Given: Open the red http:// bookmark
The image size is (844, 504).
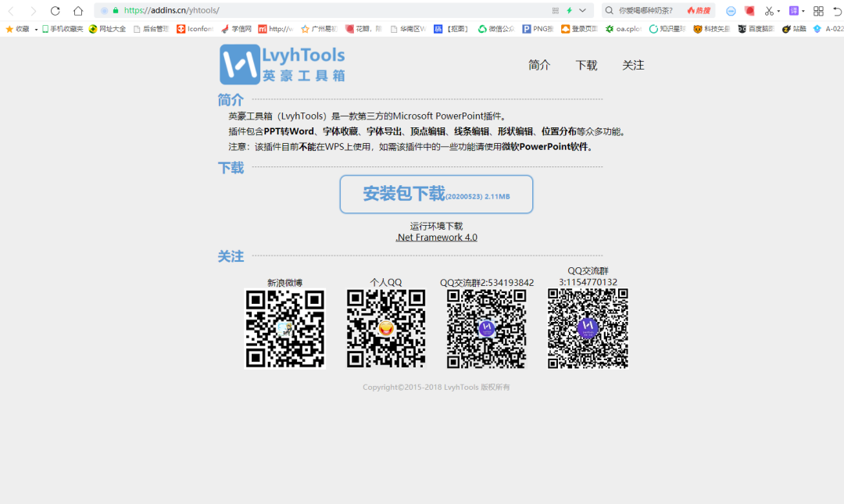Looking at the screenshot, I should [276, 29].
